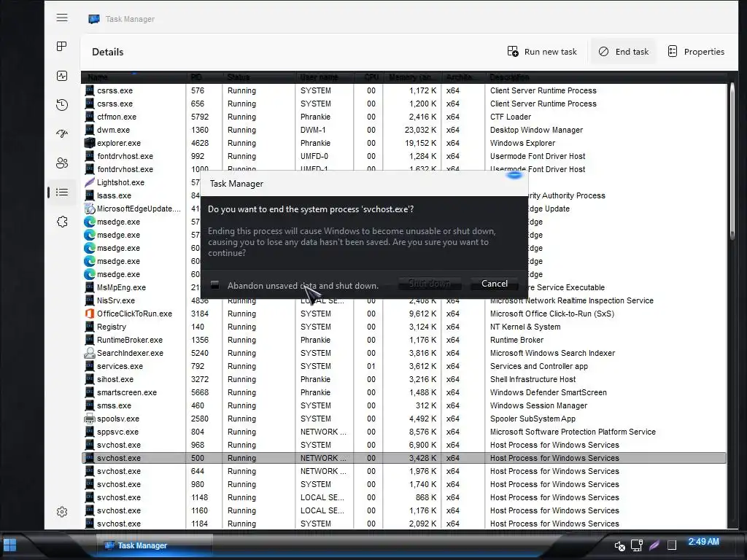Open Properties for selected process

696,52
